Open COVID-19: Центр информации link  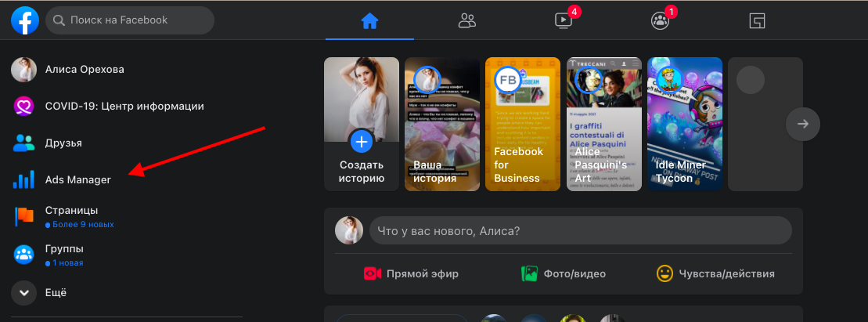tap(124, 106)
